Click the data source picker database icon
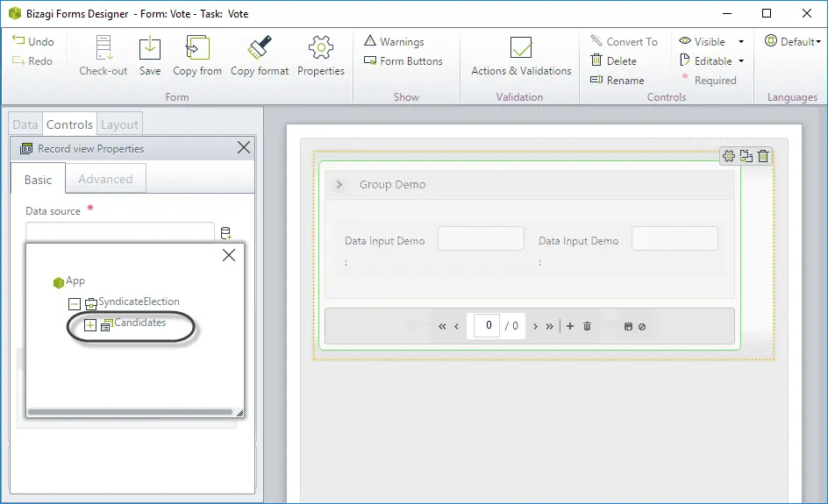 pos(225,233)
